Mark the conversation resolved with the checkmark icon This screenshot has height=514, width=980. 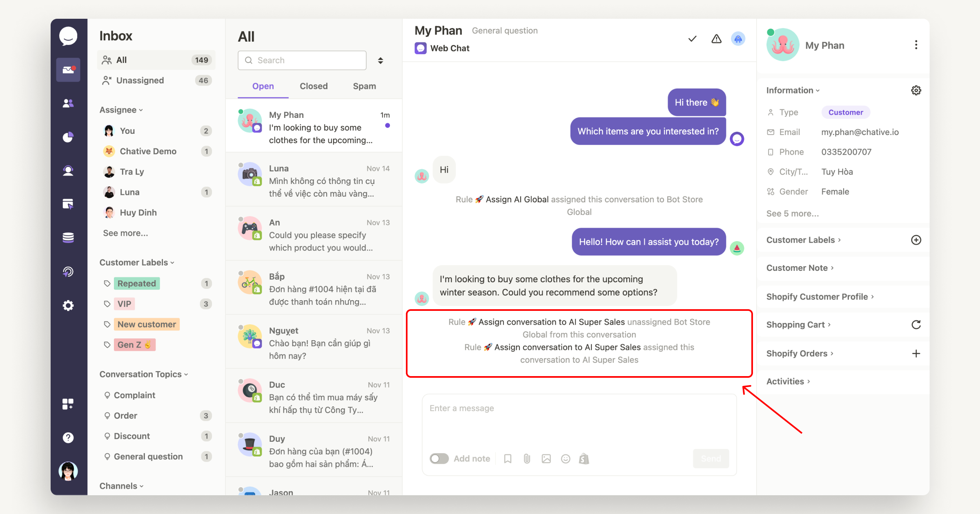pos(692,38)
